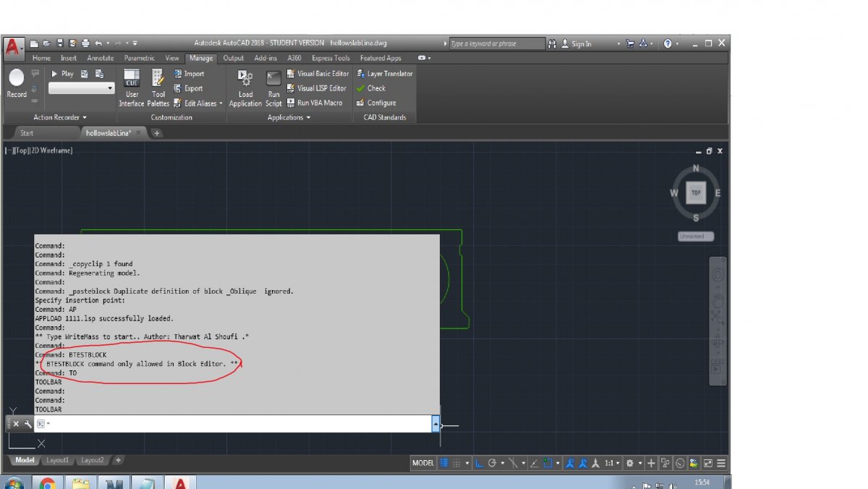Screen dimensions: 868x489
Task: Click the Load Application icon
Action: click(245, 89)
